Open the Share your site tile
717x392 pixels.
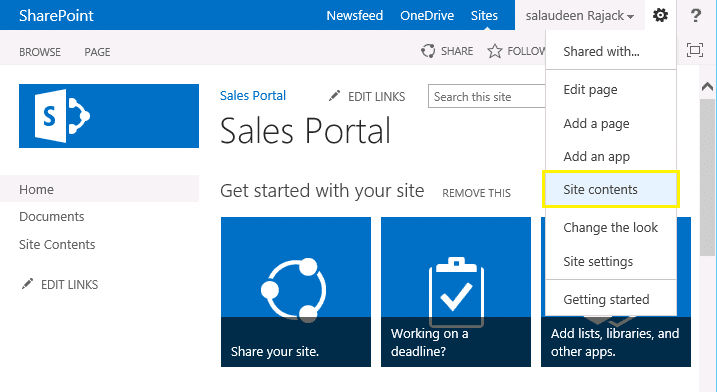coord(296,292)
